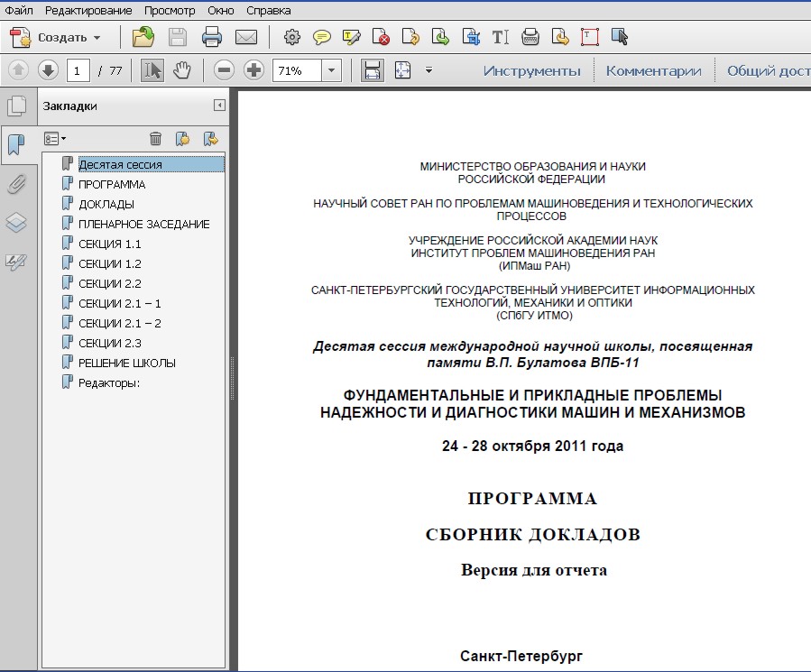Click the 71% zoom value field
Viewport: 811px width, 672px height.
(298, 70)
